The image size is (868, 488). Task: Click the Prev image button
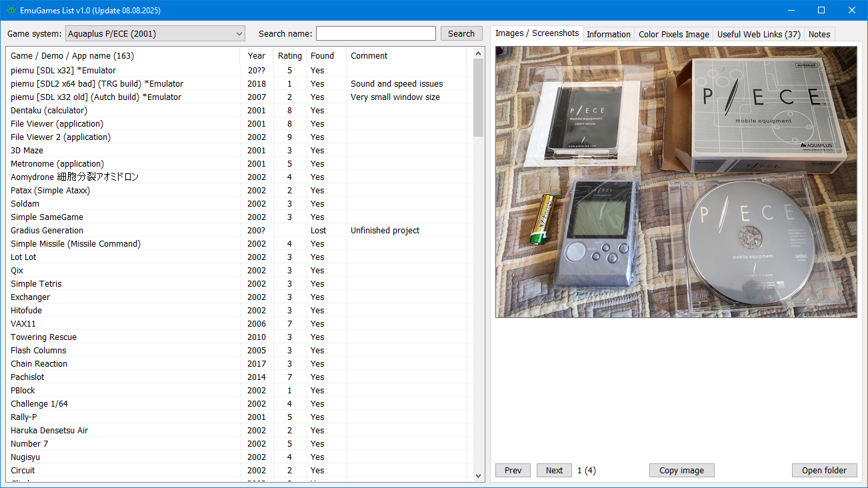513,470
